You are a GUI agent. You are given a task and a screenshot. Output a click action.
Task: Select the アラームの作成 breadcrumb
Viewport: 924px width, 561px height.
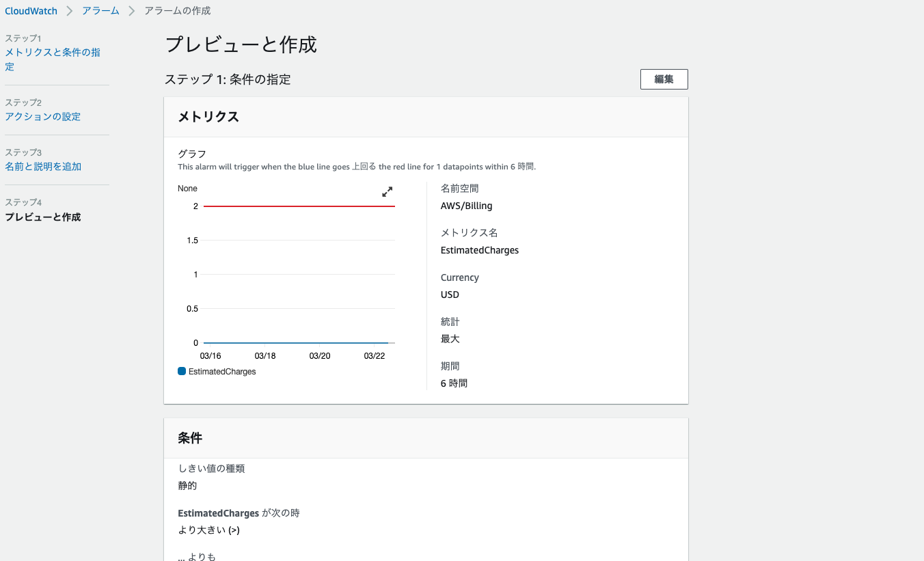pos(178,11)
